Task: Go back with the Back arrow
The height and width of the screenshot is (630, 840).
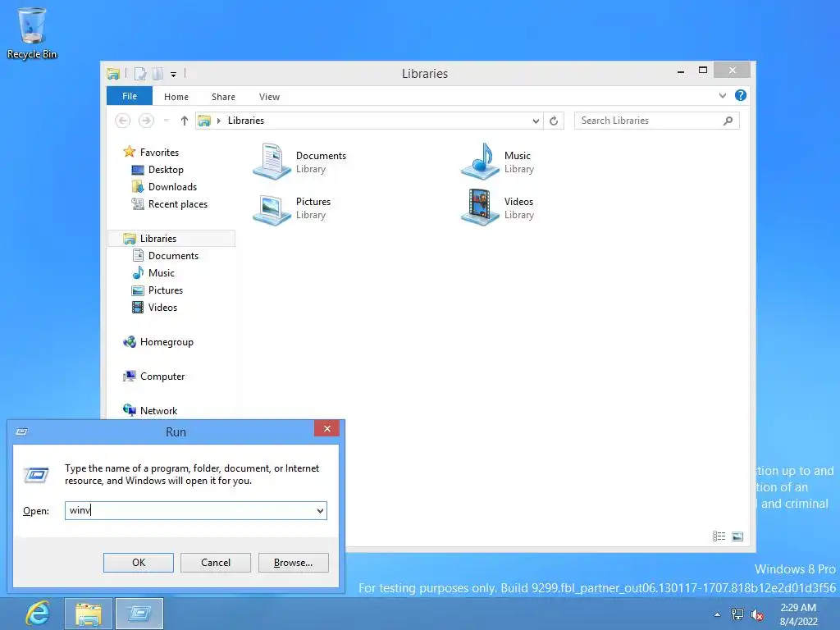Action: point(123,121)
